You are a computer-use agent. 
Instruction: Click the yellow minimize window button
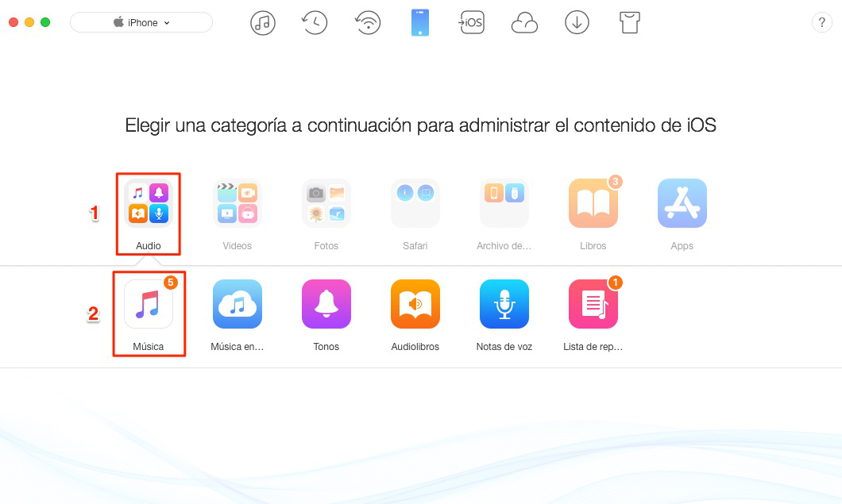pos(29,22)
